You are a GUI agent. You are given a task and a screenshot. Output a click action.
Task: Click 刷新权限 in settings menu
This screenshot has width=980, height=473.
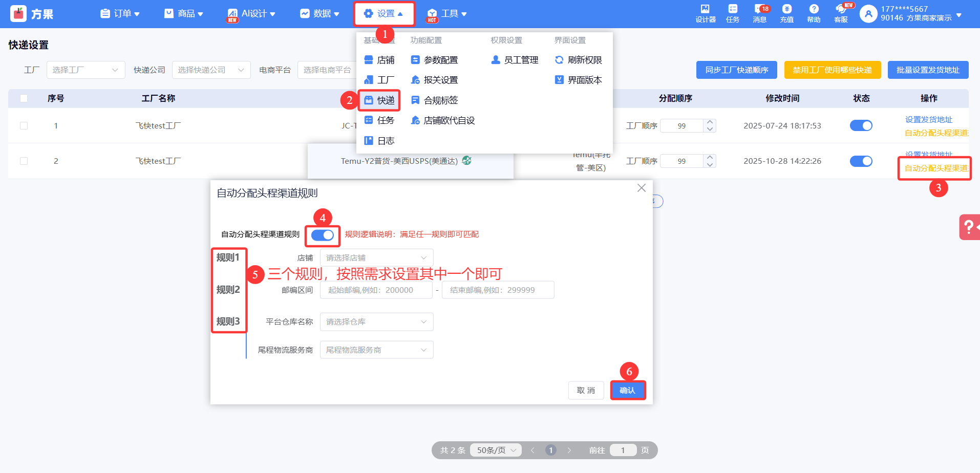579,60
